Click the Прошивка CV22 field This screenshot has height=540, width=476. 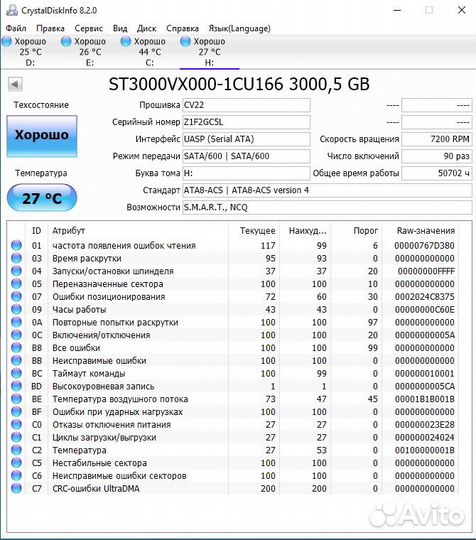pos(246,105)
